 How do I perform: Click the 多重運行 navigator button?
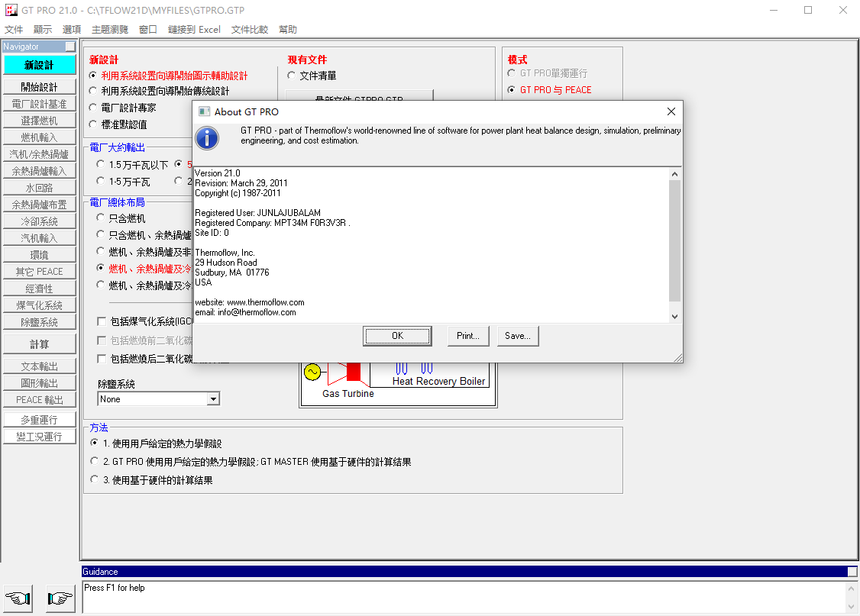tap(40, 419)
